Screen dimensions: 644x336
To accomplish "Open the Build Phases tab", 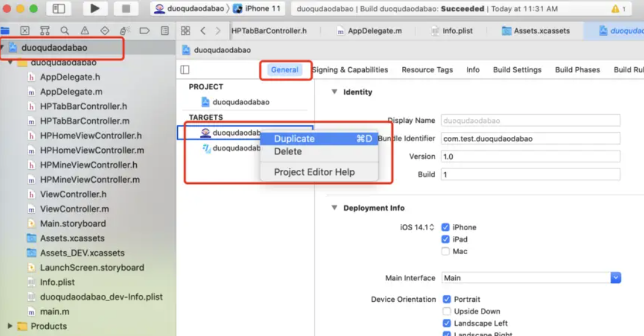I will [577, 70].
